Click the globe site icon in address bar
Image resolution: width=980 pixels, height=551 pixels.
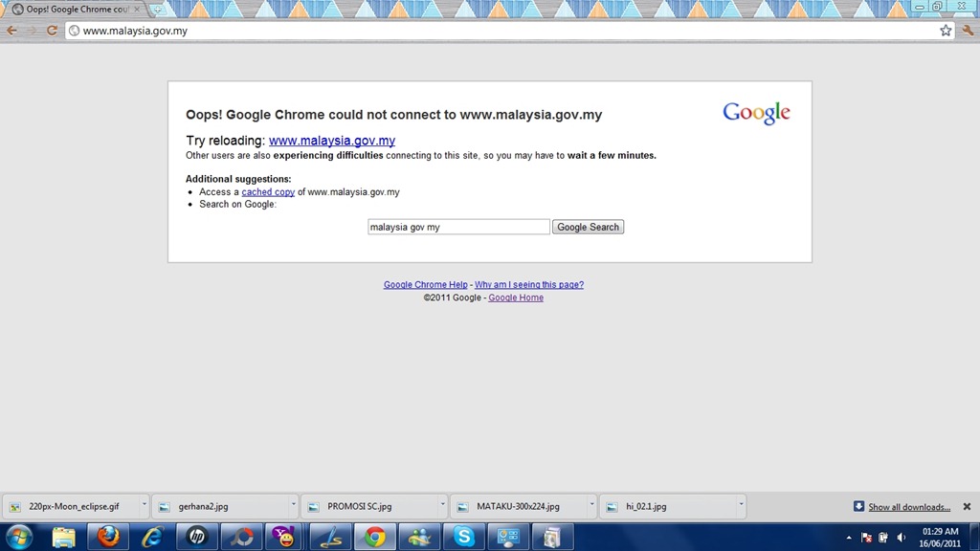tap(74, 31)
